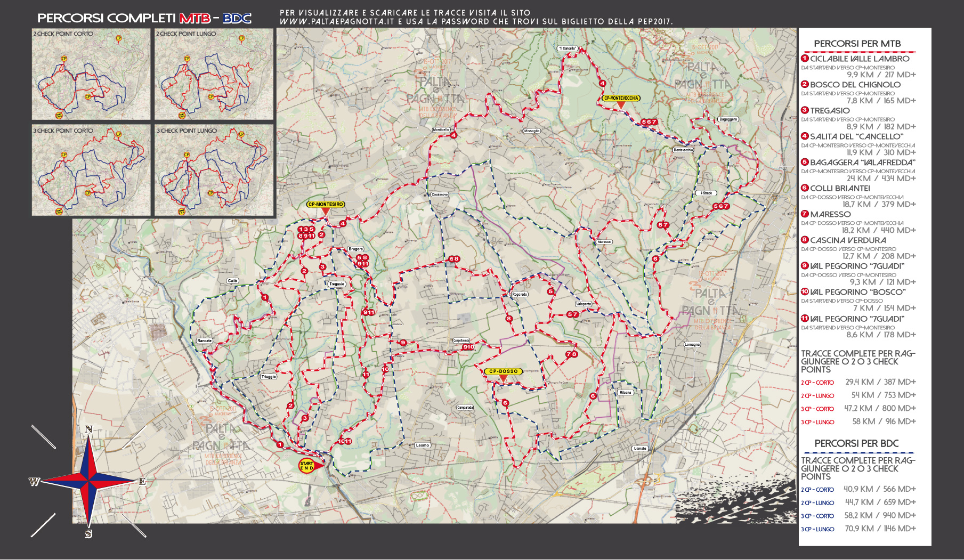Select Val Pegorino "Bosco" route name
The height and width of the screenshot is (560, 964).
click(857, 292)
